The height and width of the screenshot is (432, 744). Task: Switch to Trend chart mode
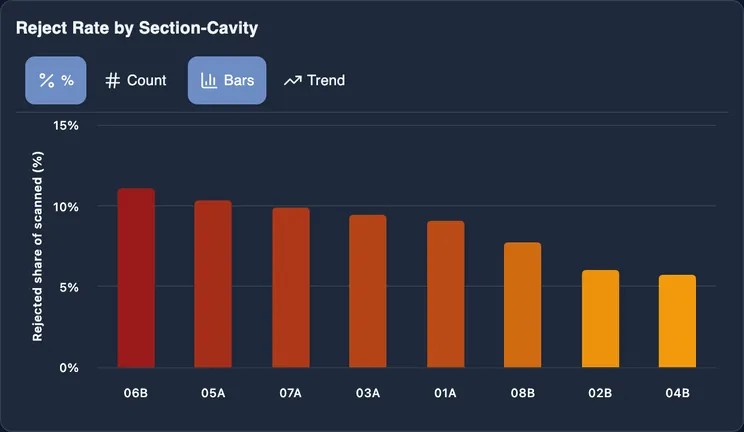click(x=315, y=80)
